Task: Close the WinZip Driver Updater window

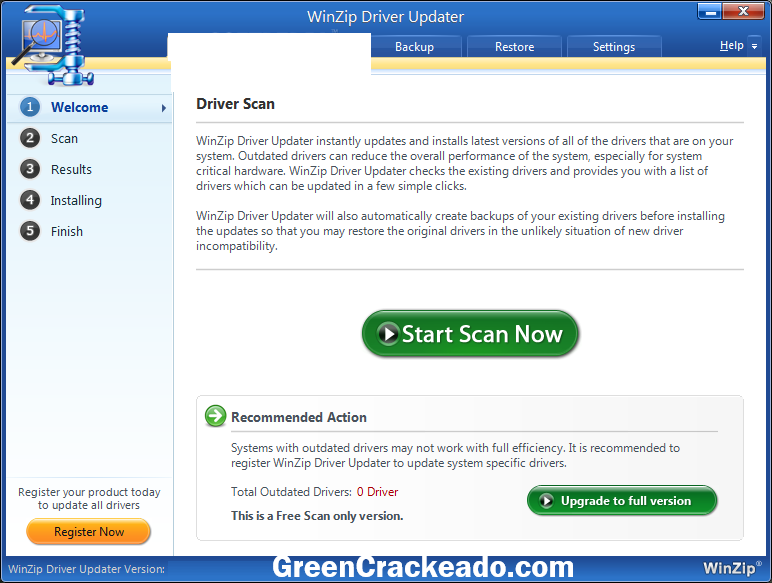Action: coord(743,11)
